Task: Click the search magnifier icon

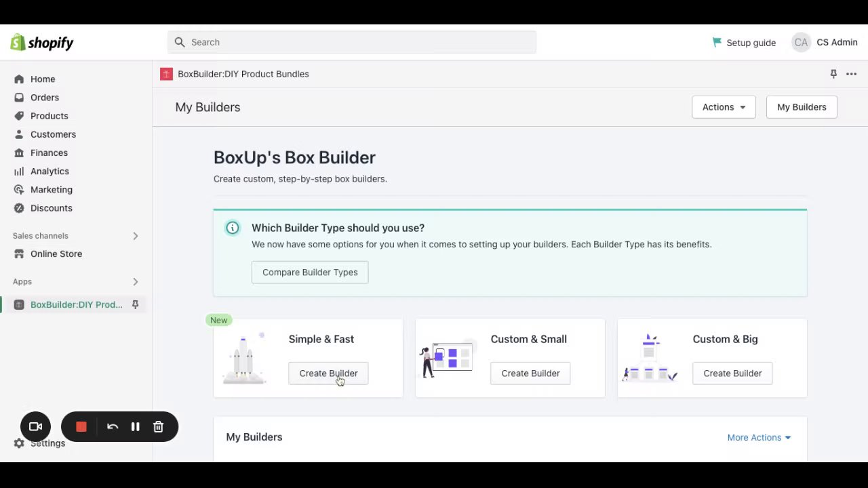Action: pyautogui.click(x=180, y=42)
